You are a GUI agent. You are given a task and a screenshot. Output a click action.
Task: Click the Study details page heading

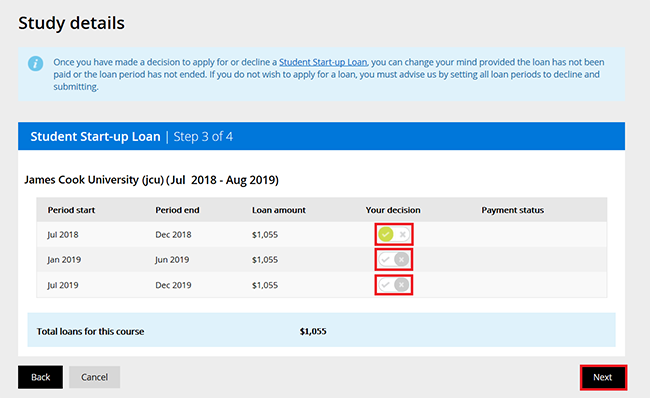point(71,23)
